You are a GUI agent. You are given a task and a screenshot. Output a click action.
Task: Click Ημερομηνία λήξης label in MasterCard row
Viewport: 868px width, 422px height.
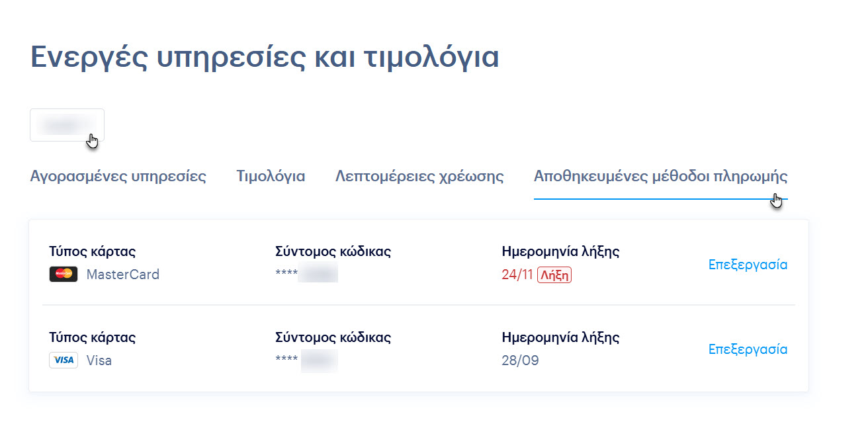560,251
